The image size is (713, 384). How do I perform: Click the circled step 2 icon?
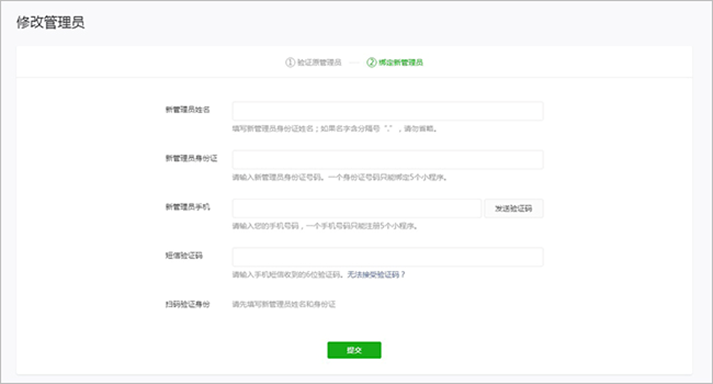(x=372, y=62)
